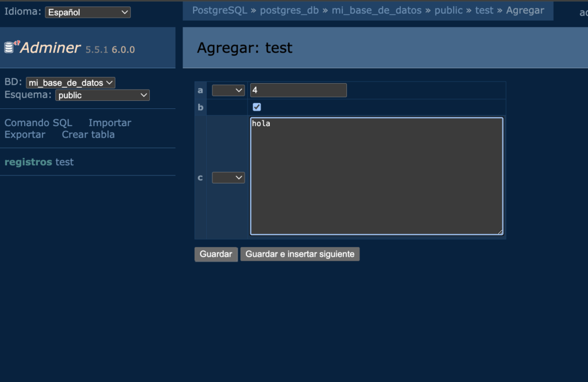Click the 6.0.0 new version link
588x382 pixels.
click(x=123, y=49)
